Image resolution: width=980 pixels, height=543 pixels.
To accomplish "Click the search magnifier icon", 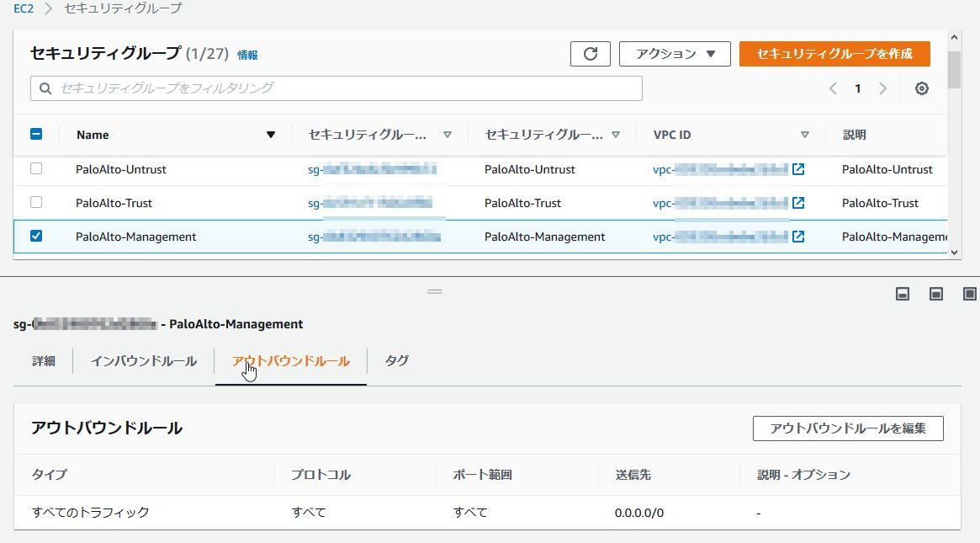I will pyautogui.click(x=45, y=88).
